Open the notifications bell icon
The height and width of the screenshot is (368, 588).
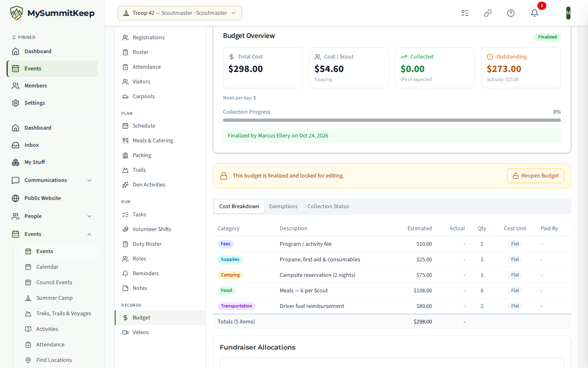click(534, 13)
